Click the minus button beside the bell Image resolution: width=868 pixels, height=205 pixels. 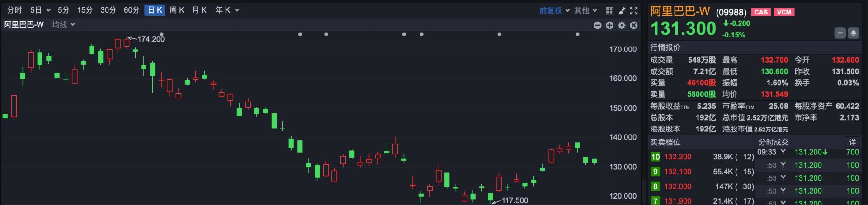840,33
